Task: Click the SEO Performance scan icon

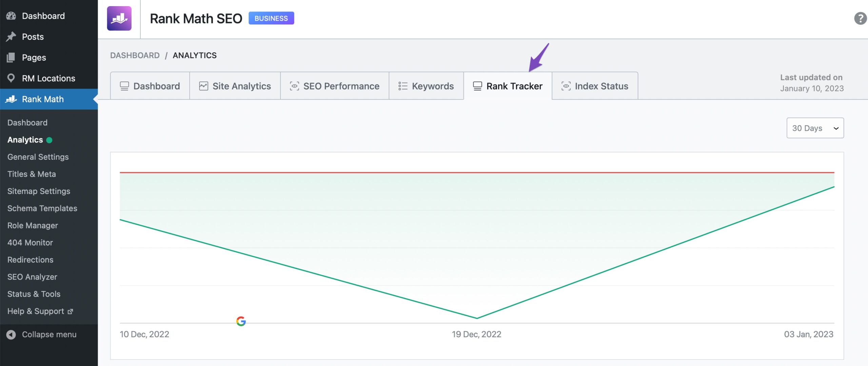Action: [294, 86]
